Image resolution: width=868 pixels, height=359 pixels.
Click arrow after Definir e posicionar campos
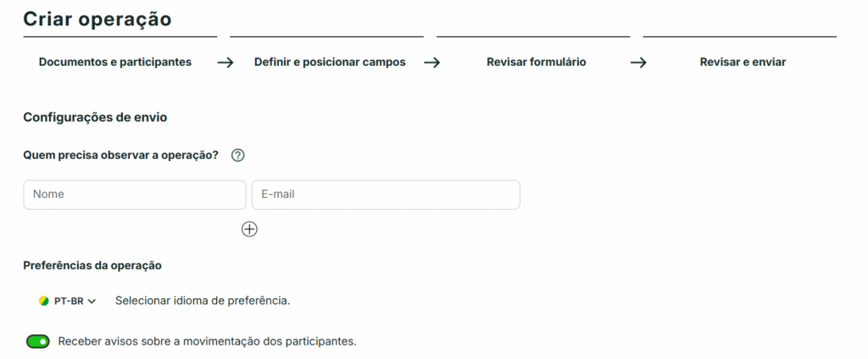[431, 62]
